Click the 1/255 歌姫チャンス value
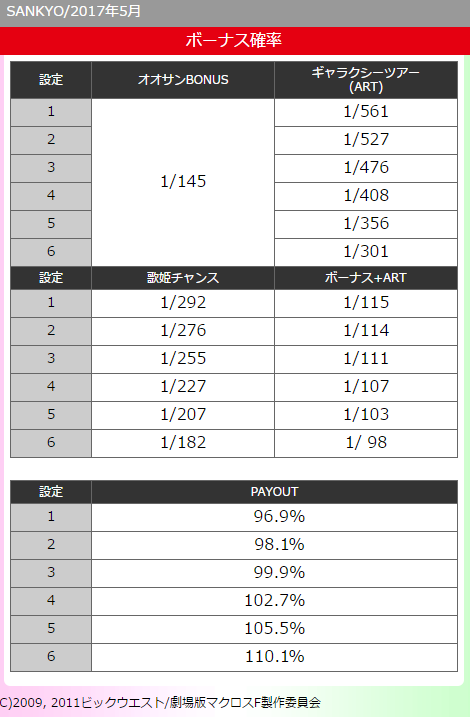 click(183, 359)
